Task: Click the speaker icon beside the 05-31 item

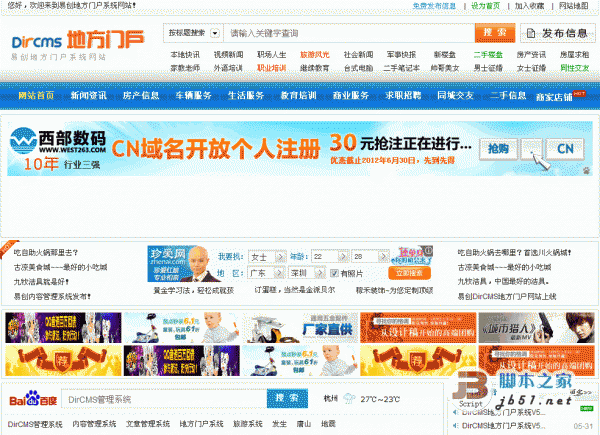Action: coord(455,425)
